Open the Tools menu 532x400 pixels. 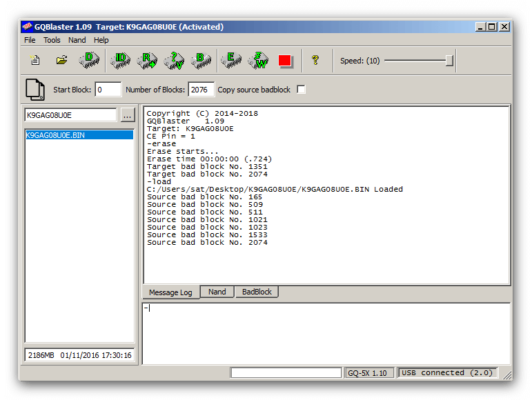tap(52, 40)
